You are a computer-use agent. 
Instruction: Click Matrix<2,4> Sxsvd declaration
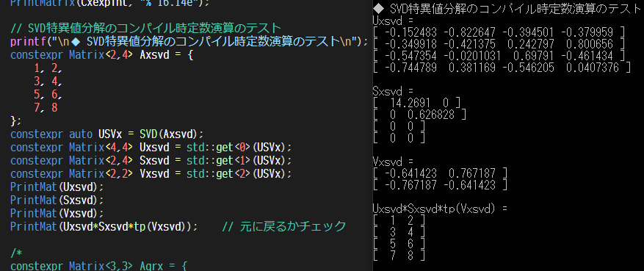click(x=98, y=160)
